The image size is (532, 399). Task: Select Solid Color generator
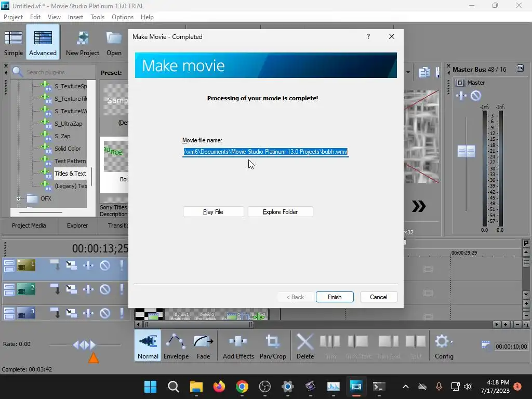68,148
